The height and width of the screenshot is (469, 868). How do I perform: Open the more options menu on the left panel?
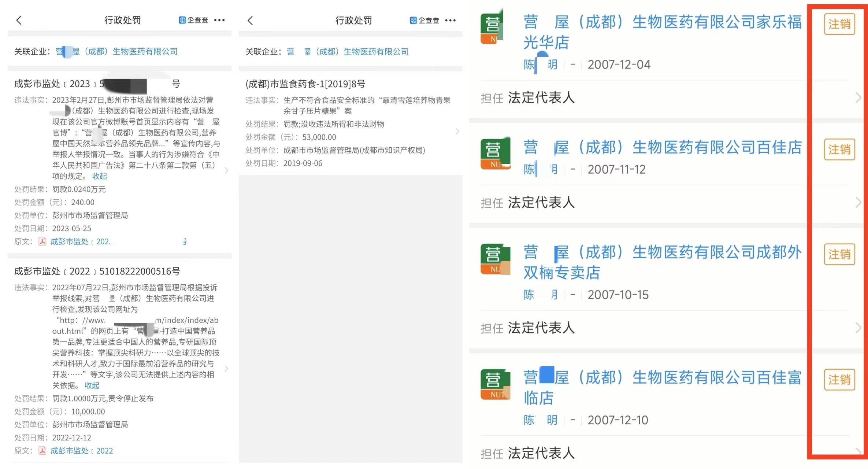220,20
